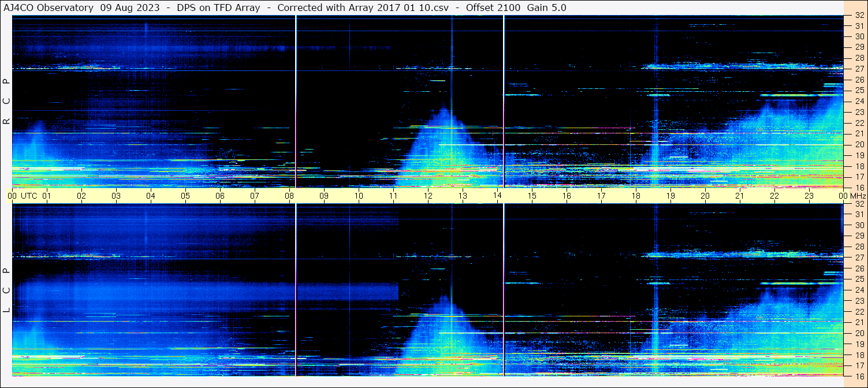
Task: Select the "Offset 2100" header value
Action: click(493, 8)
